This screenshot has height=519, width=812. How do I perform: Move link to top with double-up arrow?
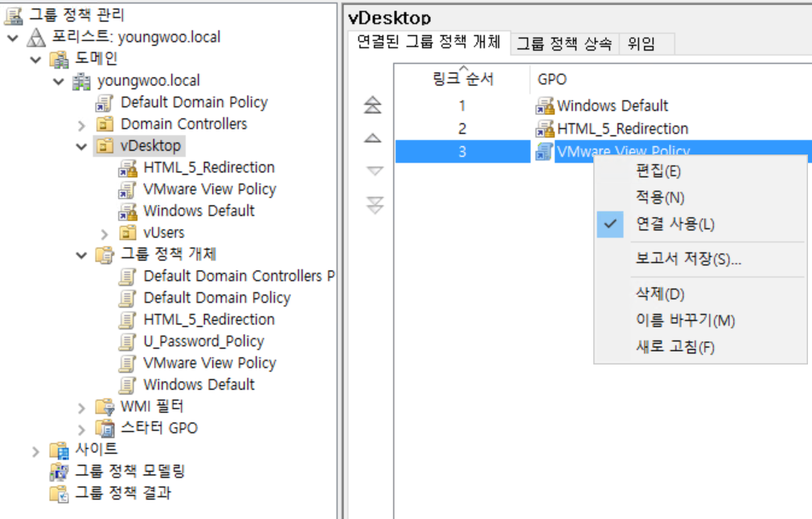click(x=373, y=105)
